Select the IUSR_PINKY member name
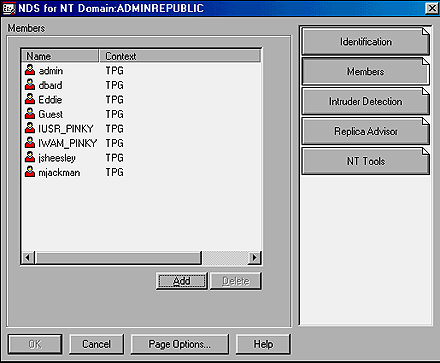Image resolution: width=440 pixels, height=363 pixels. [66, 129]
